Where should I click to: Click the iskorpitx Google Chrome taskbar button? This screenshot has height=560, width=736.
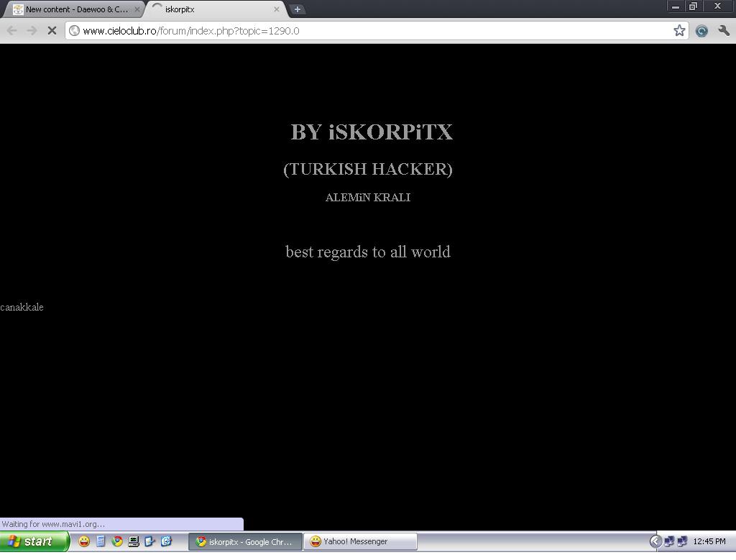(x=244, y=541)
